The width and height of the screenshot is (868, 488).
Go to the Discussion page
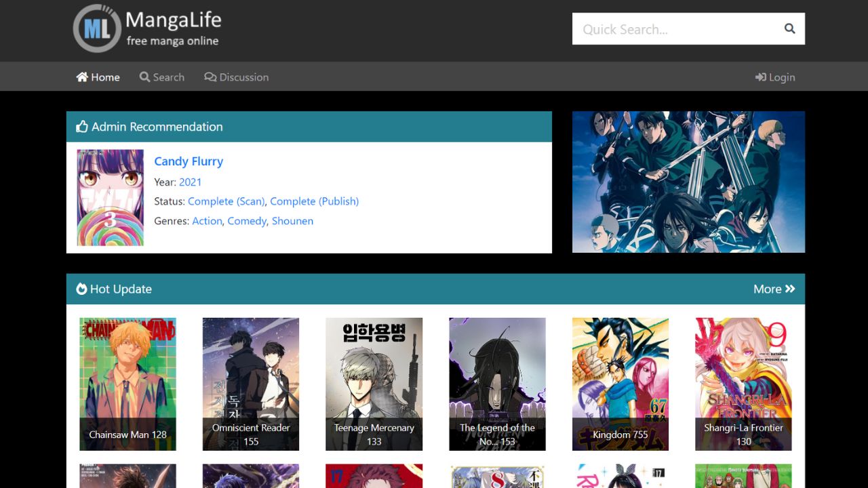[x=243, y=77]
